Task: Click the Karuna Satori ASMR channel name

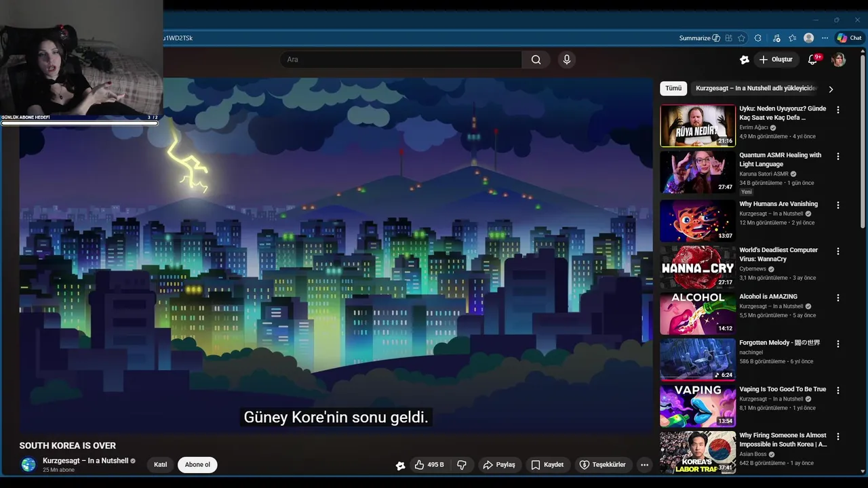Action: pos(764,174)
